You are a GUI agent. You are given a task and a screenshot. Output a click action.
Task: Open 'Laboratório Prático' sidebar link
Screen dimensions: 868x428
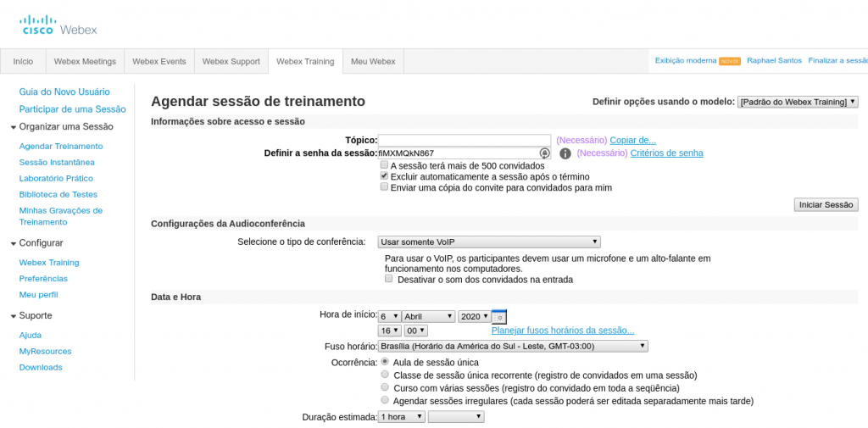[57, 179]
